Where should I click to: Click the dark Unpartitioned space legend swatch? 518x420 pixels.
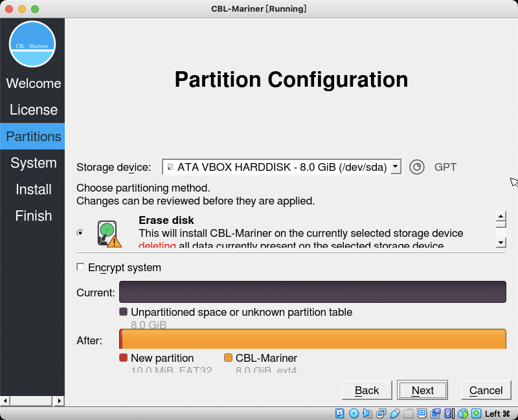coord(123,312)
